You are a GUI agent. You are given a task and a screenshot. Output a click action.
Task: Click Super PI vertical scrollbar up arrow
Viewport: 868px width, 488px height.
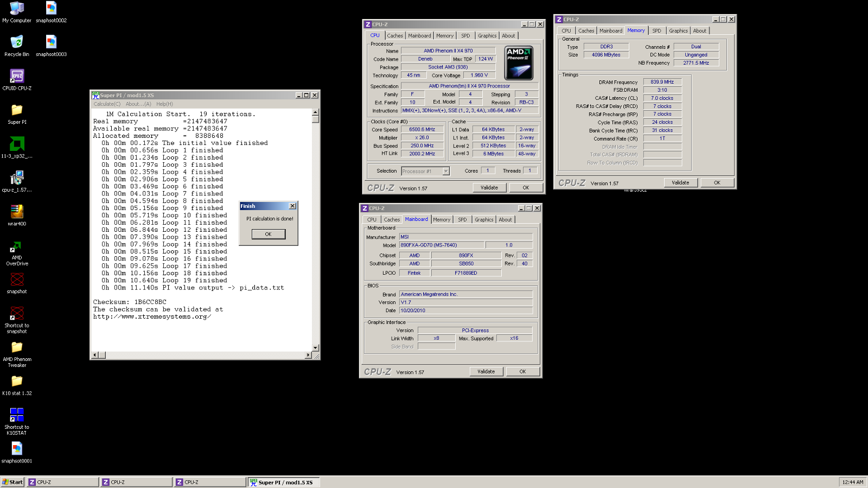(316, 112)
